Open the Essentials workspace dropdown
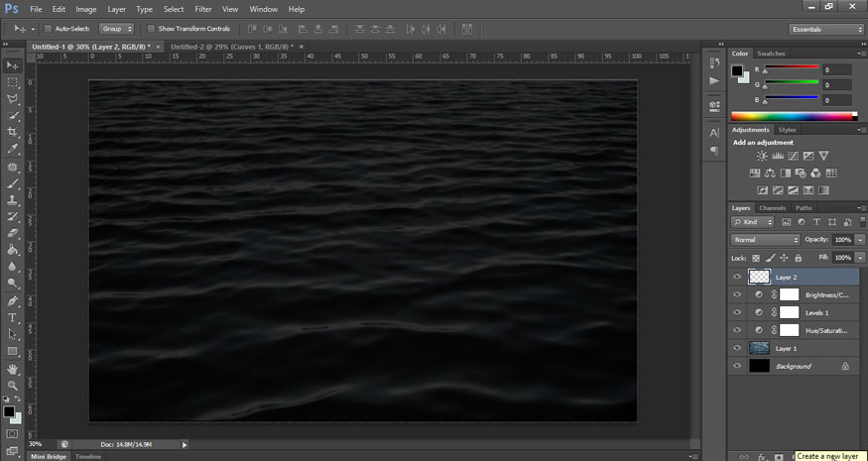 [x=826, y=29]
